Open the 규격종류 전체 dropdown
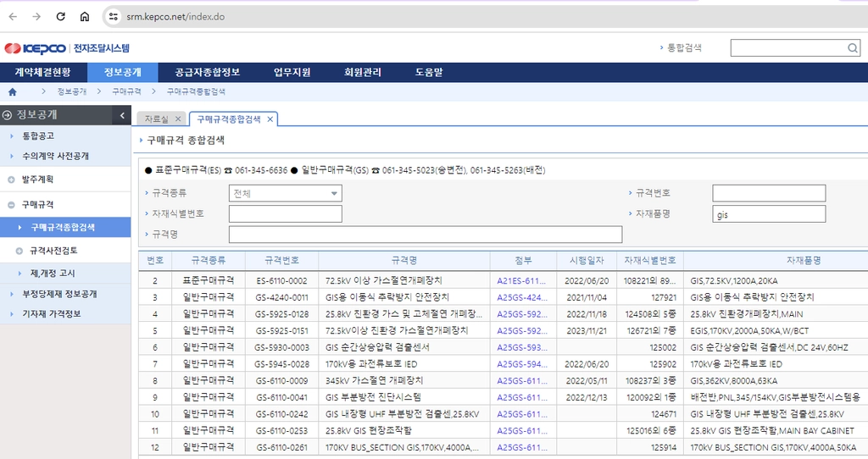This screenshot has width=868, height=459. coord(286,194)
